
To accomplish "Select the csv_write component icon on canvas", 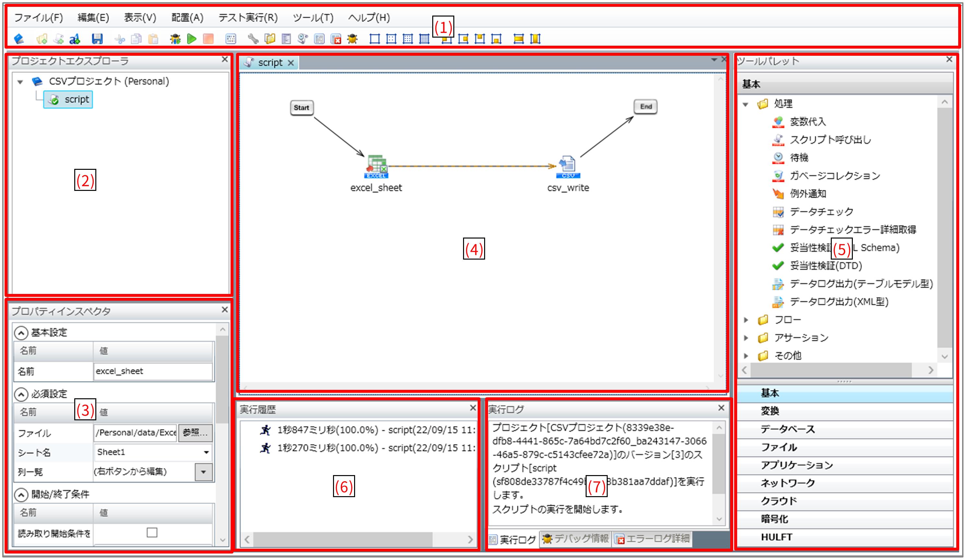I will [x=568, y=167].
